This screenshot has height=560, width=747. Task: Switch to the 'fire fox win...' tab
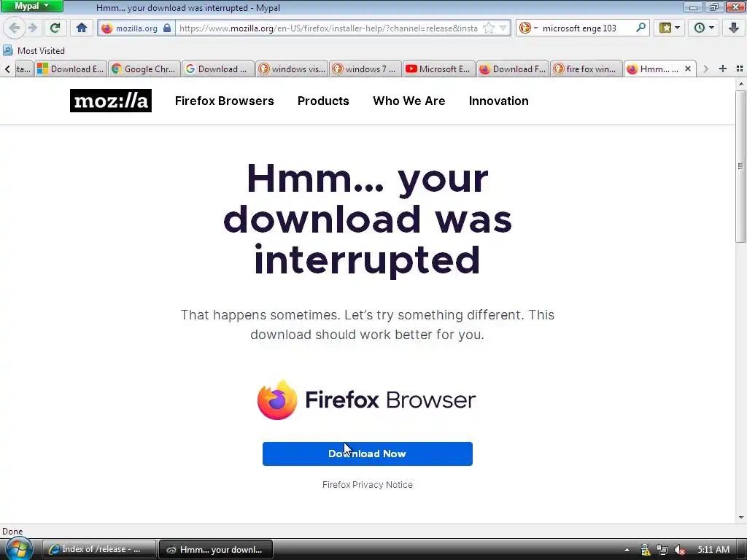click(587, 69)
